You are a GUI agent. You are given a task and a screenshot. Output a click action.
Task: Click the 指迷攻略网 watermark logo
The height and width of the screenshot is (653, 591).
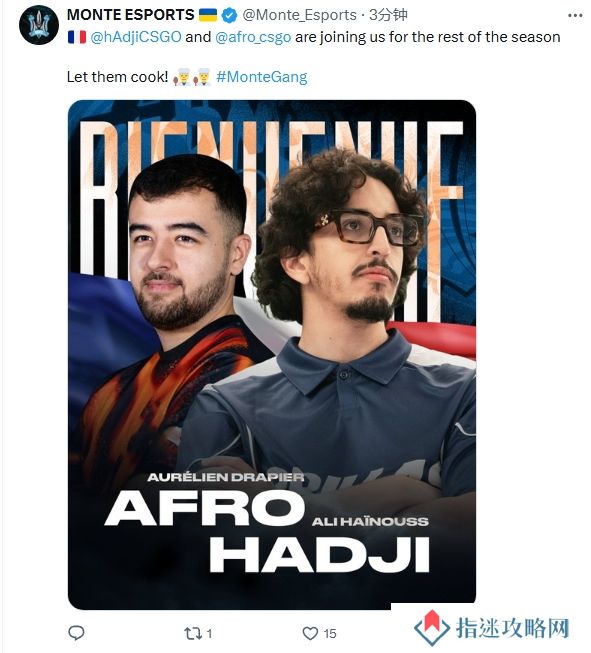tap(492, 629)
